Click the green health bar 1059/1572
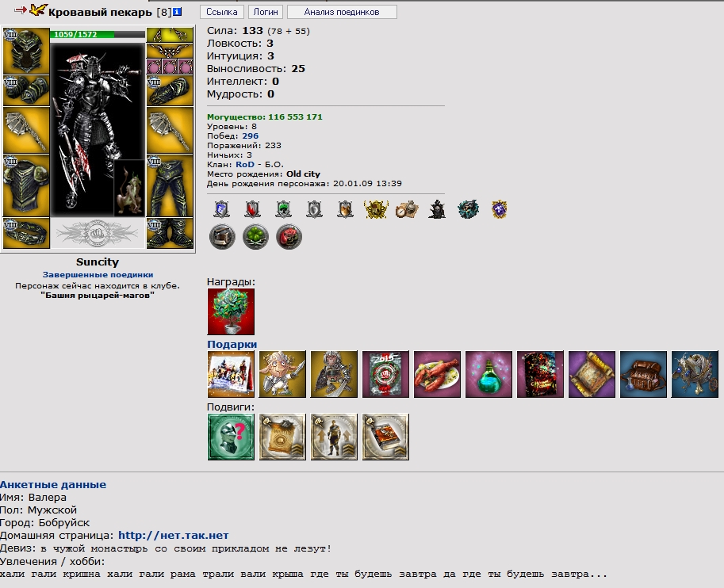Image resolution: width=724 pixels, height=588 pixels. coord(98,35)
